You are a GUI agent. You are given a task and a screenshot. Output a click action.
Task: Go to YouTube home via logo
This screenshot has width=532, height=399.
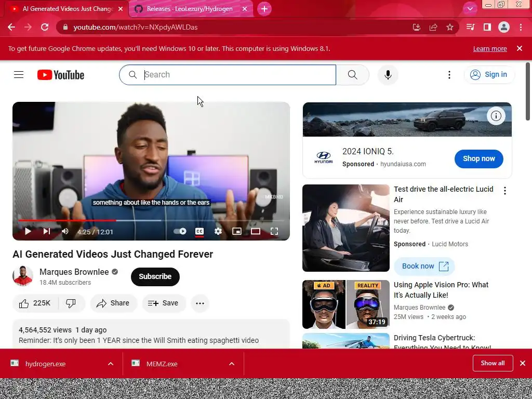coord(61,75)
